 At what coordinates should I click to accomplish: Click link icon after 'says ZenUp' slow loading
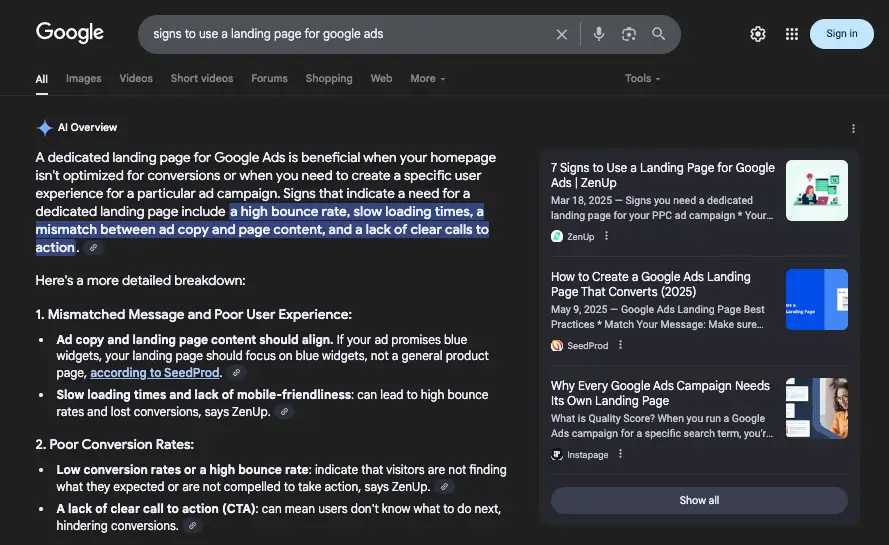coord(285,412)
